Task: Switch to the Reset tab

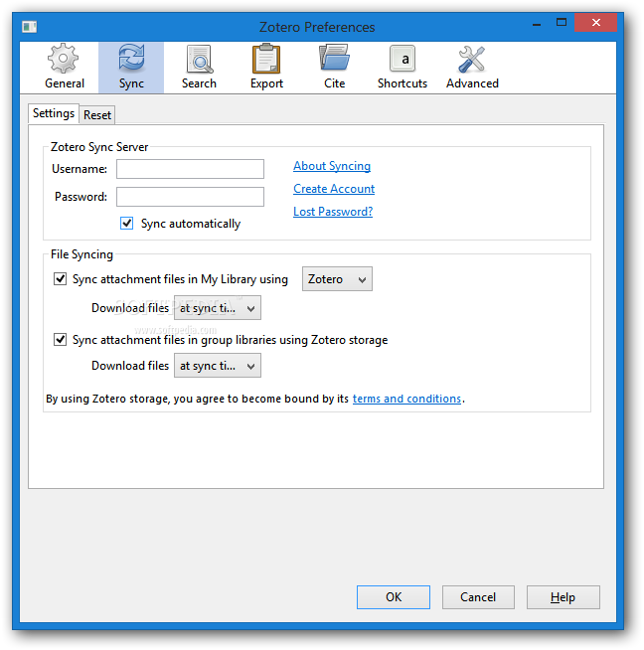Action: pos(97,115)
